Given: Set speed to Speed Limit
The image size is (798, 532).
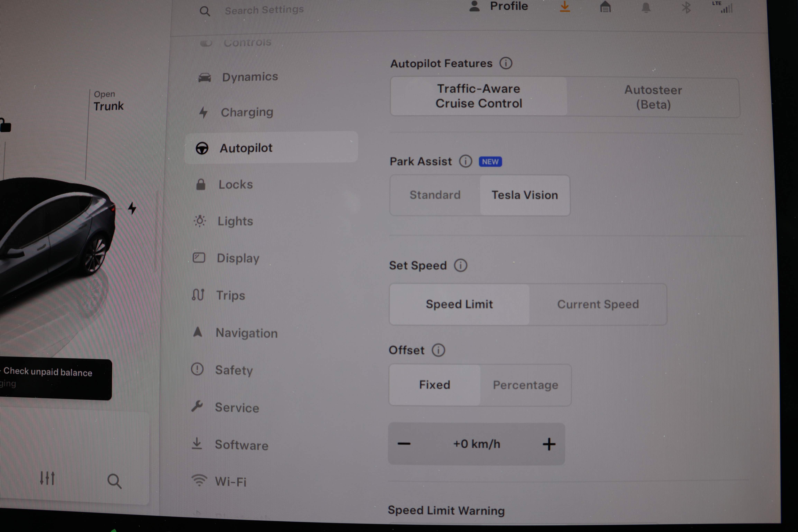Looking at the screenshot, I should pos(459,304).
